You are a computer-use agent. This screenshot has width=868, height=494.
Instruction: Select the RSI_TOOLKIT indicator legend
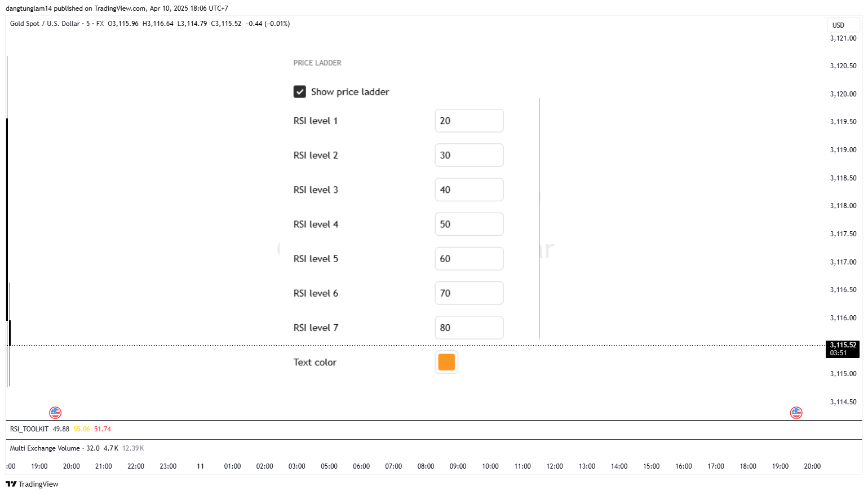coord(29,429)
